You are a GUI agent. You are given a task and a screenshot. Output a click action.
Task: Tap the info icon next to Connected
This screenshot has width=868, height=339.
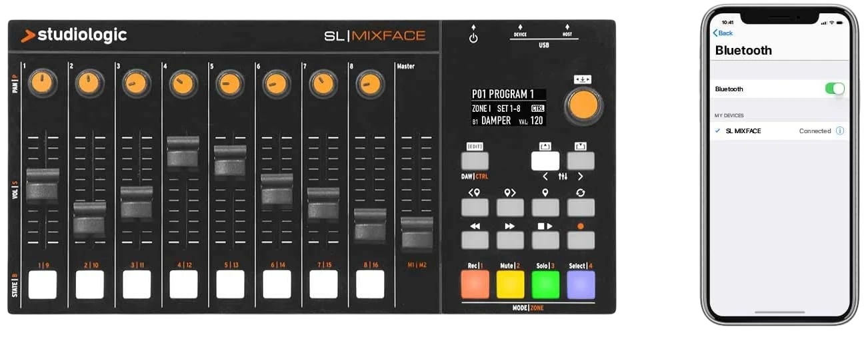click(840, 131)
